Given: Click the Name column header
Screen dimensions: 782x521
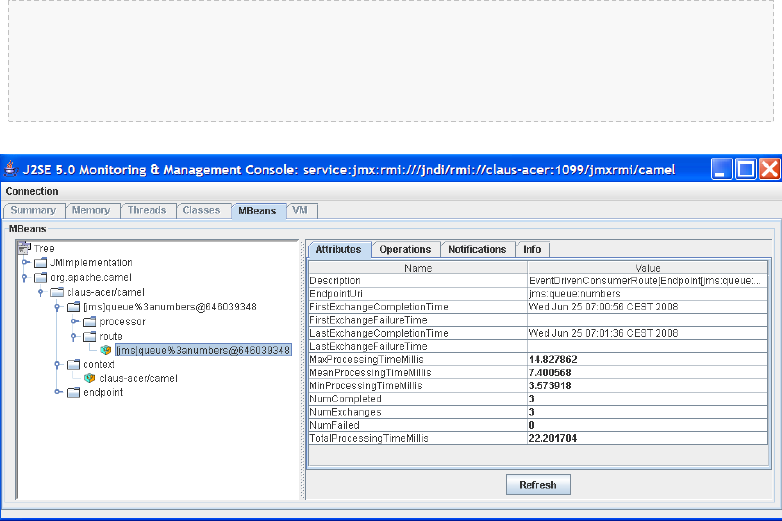Looking at the screenshot, I should (418, 268).
